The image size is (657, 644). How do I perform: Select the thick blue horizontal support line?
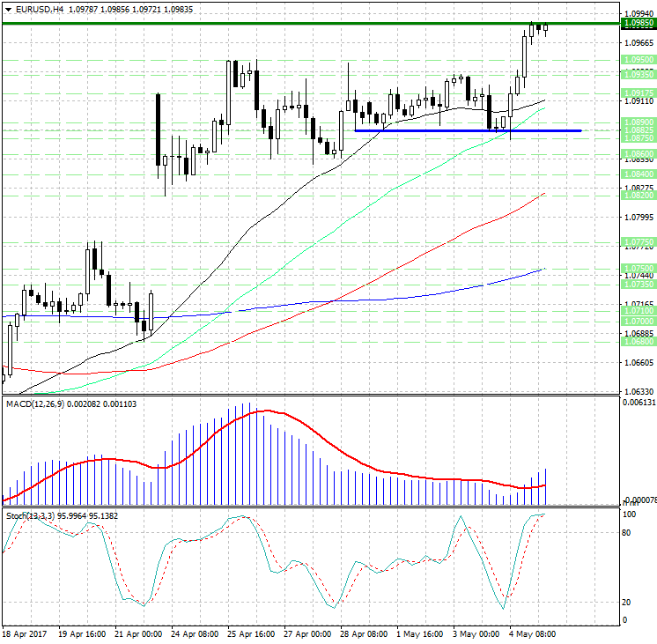click(468, 130)
